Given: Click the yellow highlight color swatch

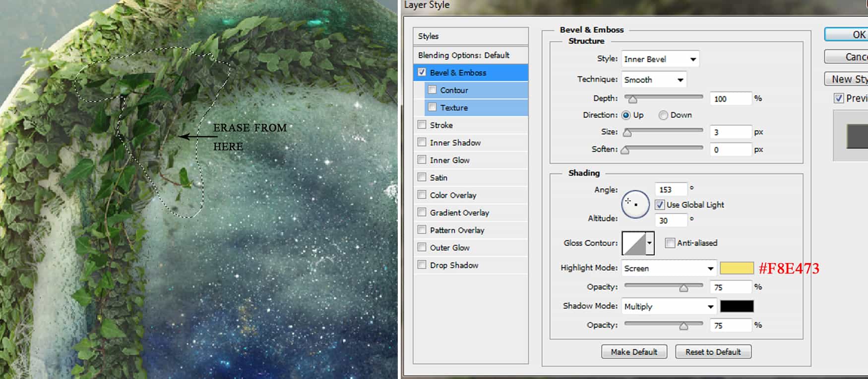Looking at the screenshot, I should 737,268.
